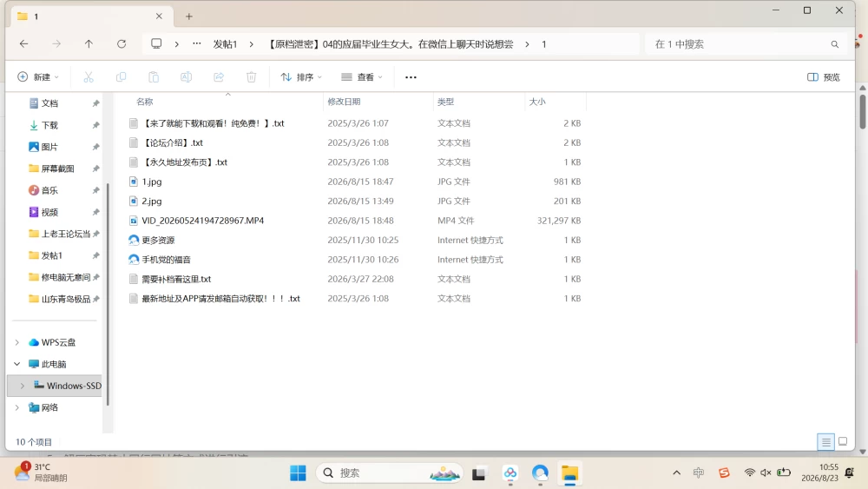The width and height of the screenshot is (868, 489).
Task: Open 文档 in quick access
Action: [x=49, y=103]
